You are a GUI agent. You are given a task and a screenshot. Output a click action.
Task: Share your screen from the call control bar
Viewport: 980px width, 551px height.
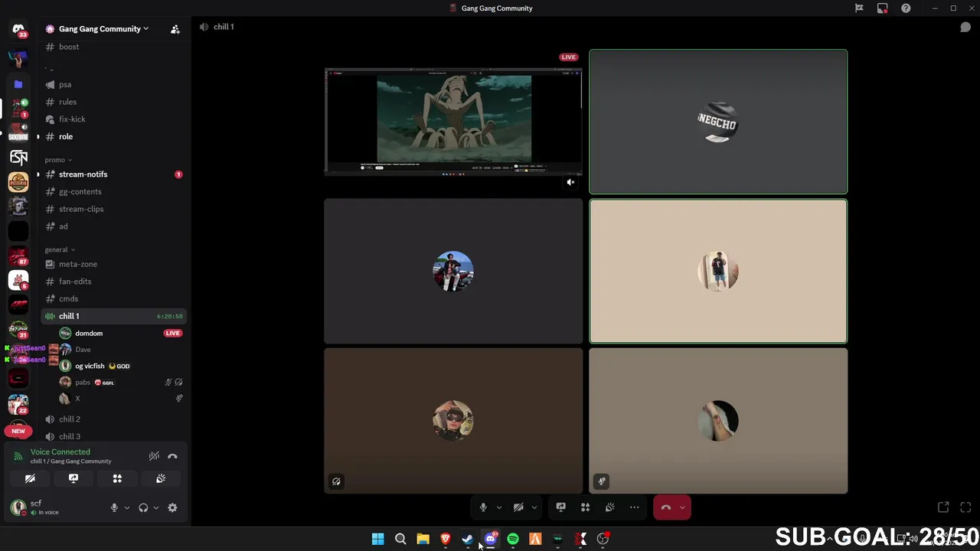click(x=560, y=507)
